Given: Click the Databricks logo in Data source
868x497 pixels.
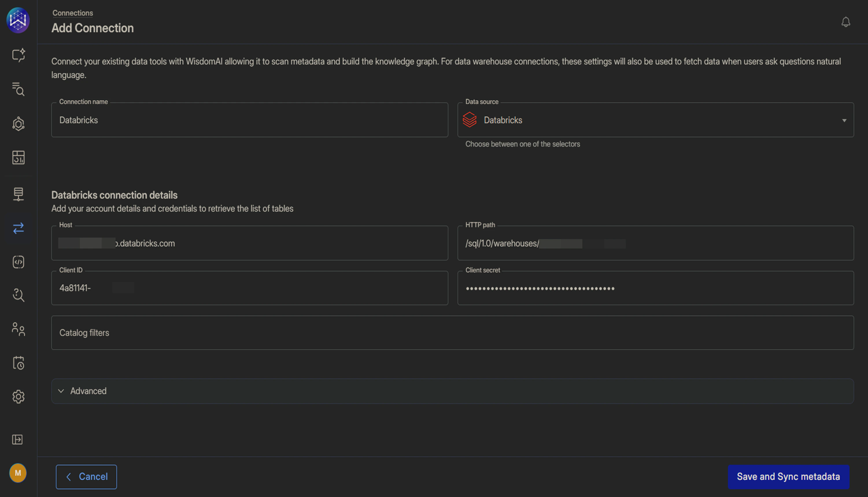Looking at the screenshot, I should coord(470,120).
